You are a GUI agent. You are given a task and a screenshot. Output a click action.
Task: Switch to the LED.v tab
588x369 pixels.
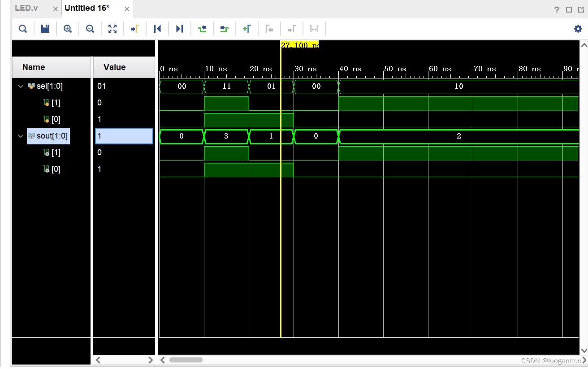[26, 8]
